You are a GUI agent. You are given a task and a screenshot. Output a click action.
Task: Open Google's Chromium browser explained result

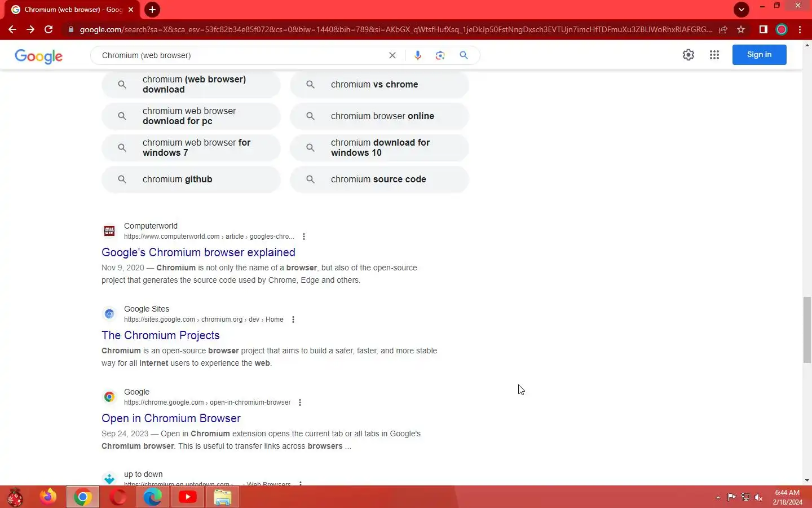(x=198, y=252)
